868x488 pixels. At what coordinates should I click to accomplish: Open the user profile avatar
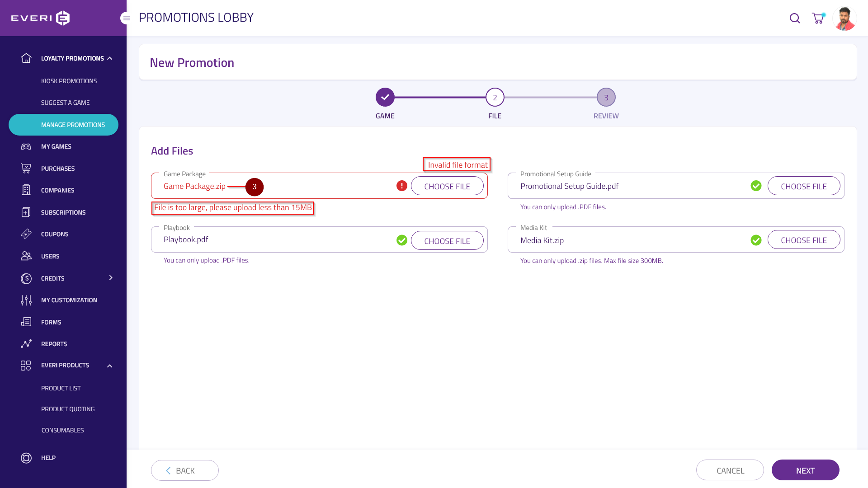pyautogui.click(x=844, y=19)
